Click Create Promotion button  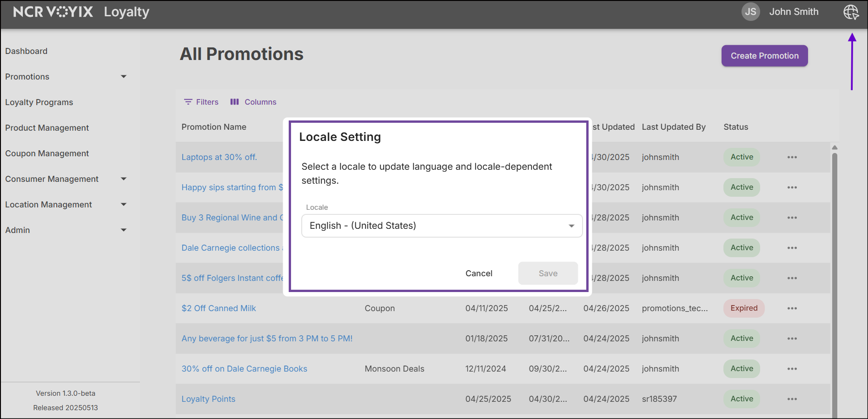[x=764, y=56]
